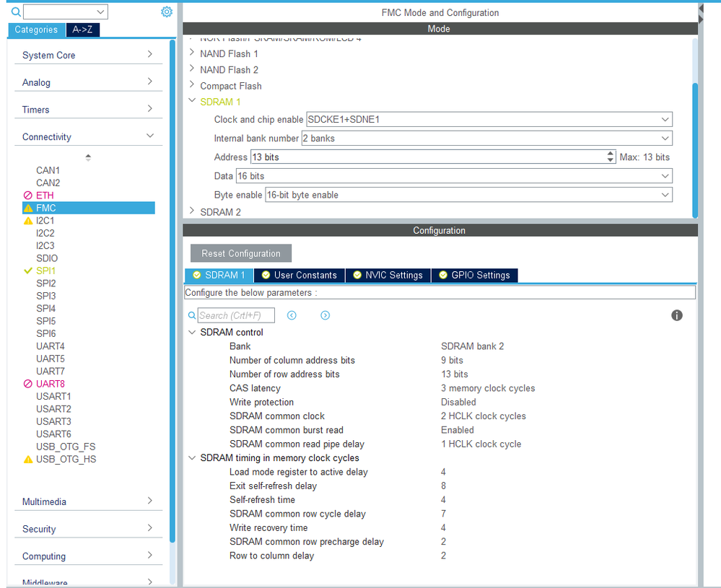
Task: Switch to the A->Z tab
Action: pyautogui.click(x=83, y=30)
